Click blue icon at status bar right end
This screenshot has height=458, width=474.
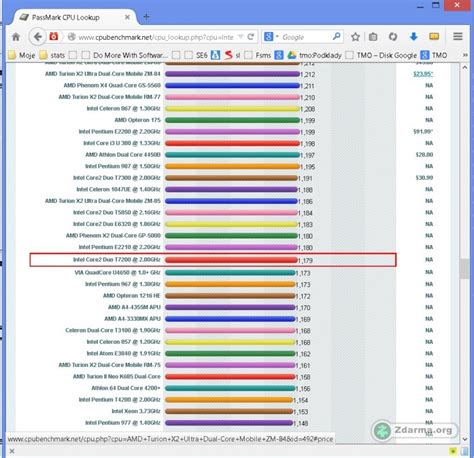click(464, 451)
